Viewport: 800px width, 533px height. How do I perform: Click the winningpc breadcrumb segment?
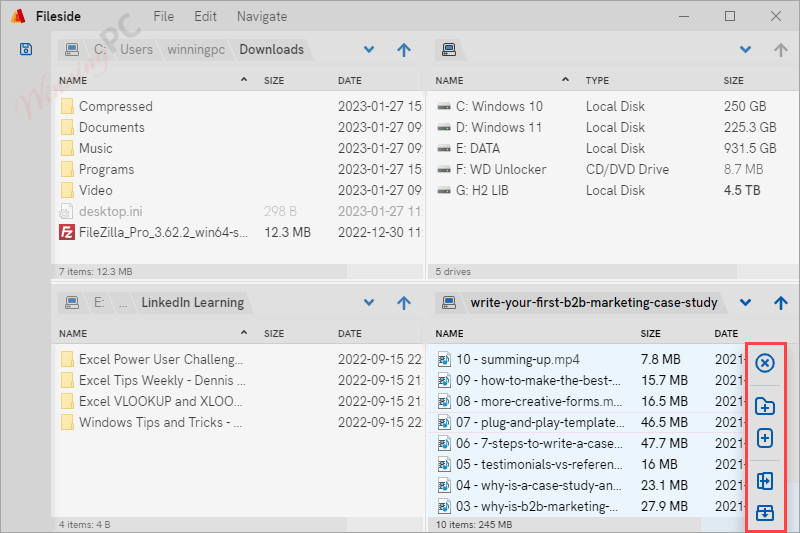coord(196,49)
